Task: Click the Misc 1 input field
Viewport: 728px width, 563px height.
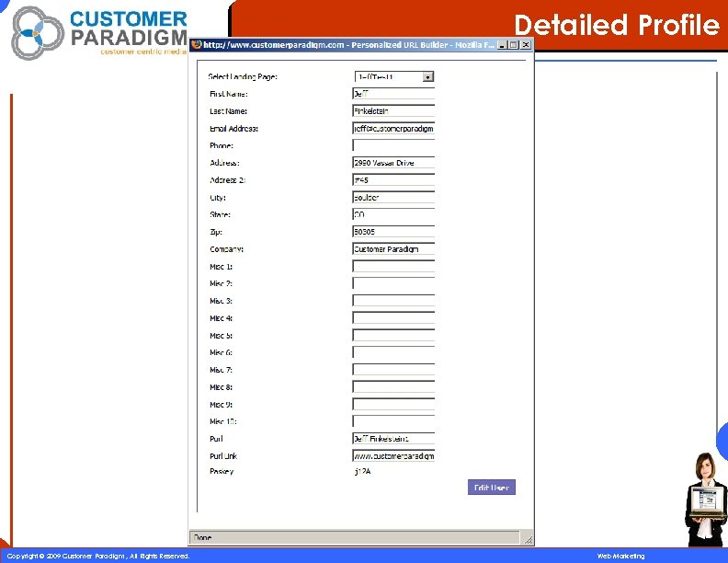Action: point(393,266)
